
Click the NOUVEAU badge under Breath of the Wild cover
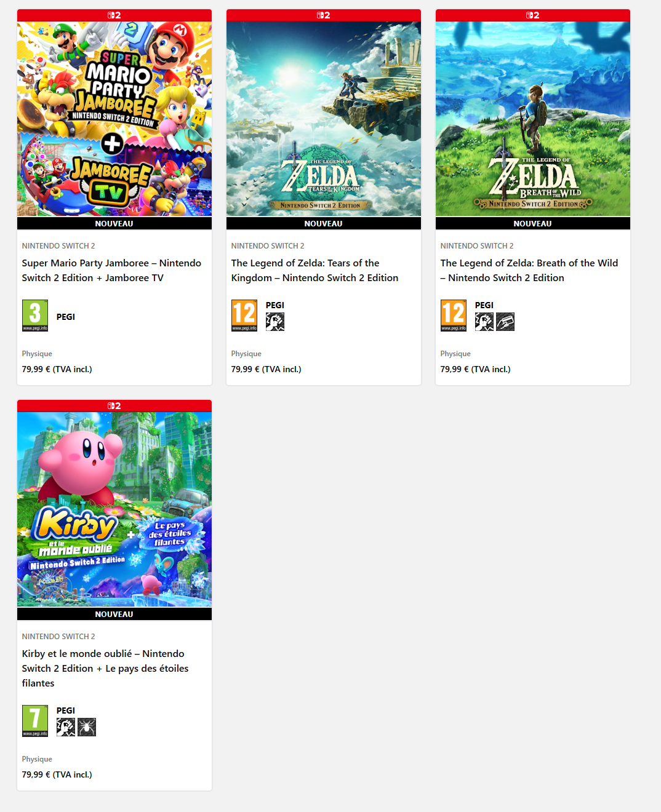[x=533, y=223]
